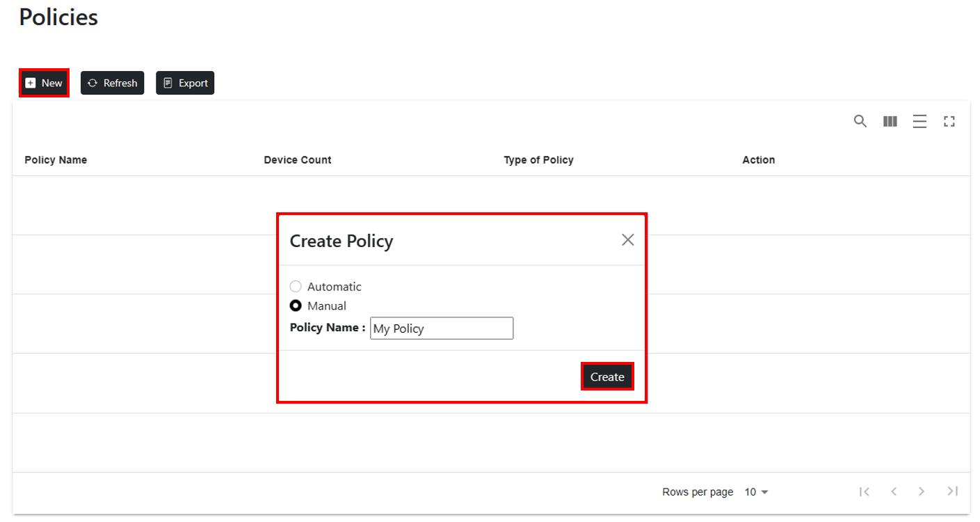980x522 pixels.
Task: Go to the first page
Action: click(865, 491)
